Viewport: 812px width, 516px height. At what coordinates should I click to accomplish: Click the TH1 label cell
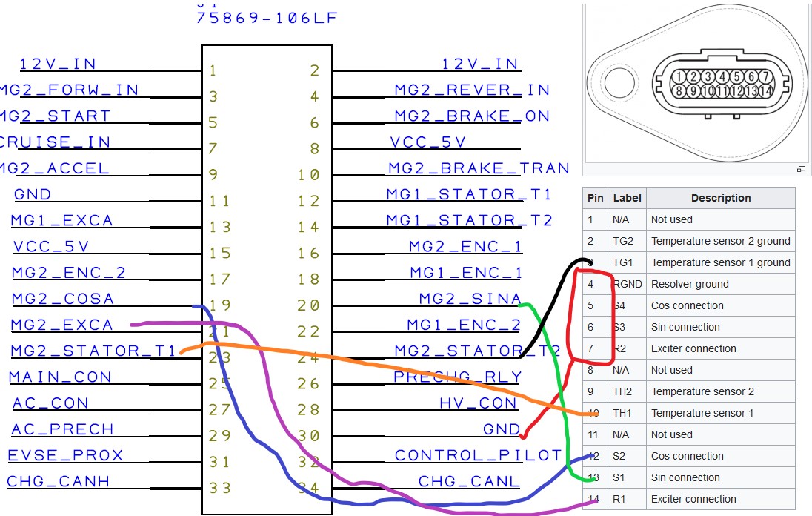(627, 413)
